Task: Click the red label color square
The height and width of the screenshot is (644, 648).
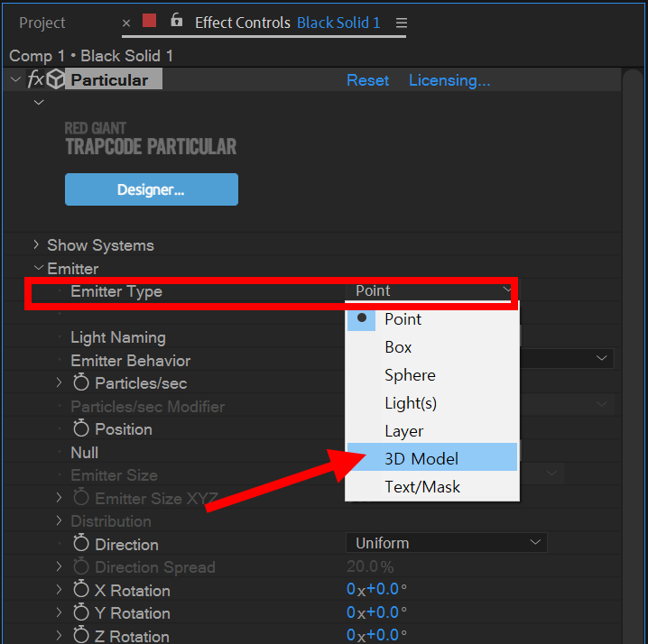Action: 149,20
